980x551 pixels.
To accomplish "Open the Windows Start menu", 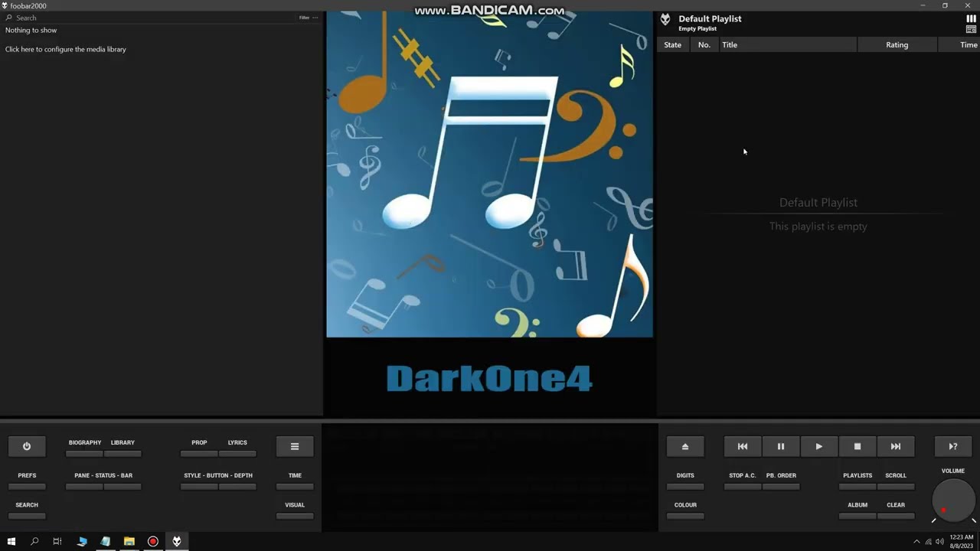I will 11,541.
